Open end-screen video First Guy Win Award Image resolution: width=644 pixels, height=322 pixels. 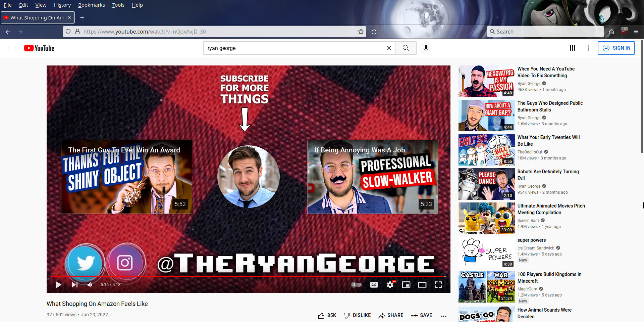click(126, 177)
